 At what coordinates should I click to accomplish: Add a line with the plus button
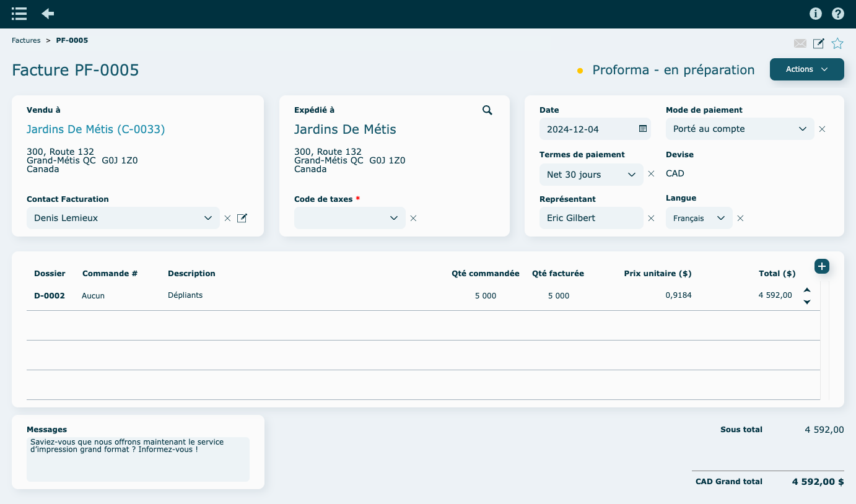click(x=821, y=266)
